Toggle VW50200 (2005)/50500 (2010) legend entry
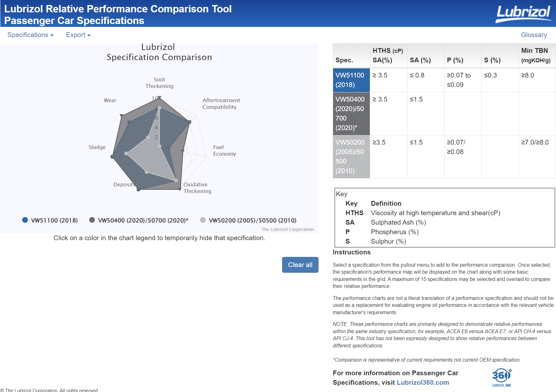The image size is (556, 392). [x=248, y=220]
